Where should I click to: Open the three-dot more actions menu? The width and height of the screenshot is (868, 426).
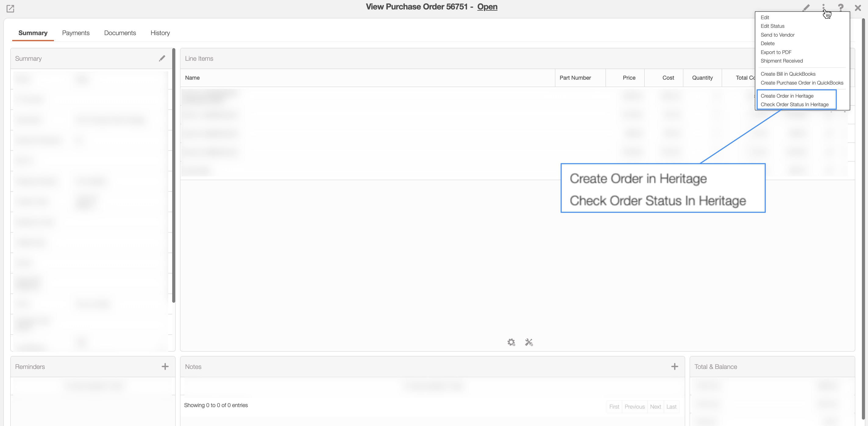pos(823,7)
